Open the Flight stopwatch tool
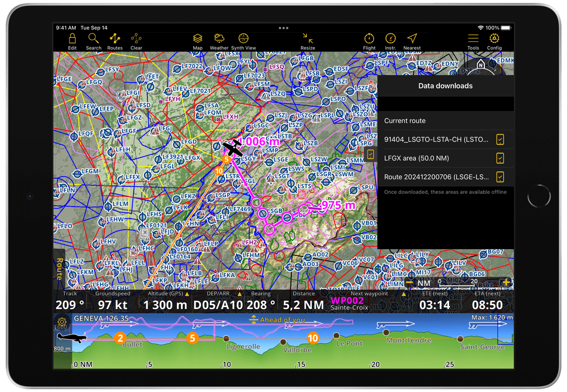This screenshot has height=392, width=567. [369, 42]
